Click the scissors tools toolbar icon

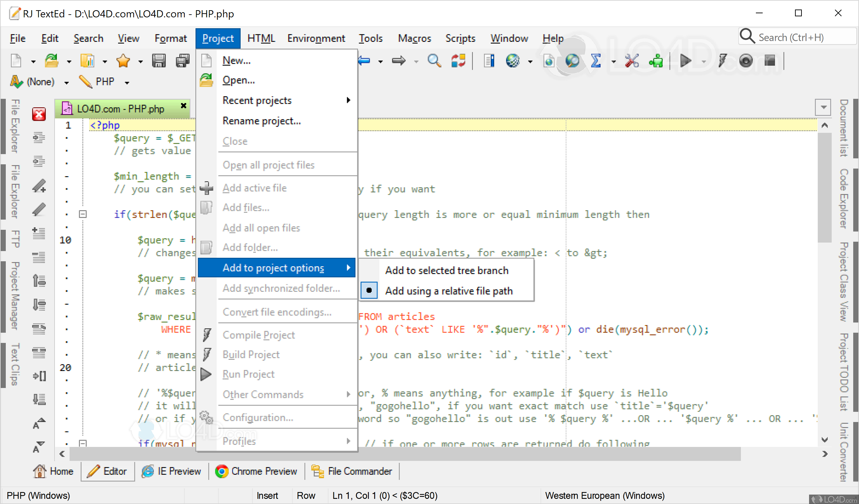[x=631, y=61]
